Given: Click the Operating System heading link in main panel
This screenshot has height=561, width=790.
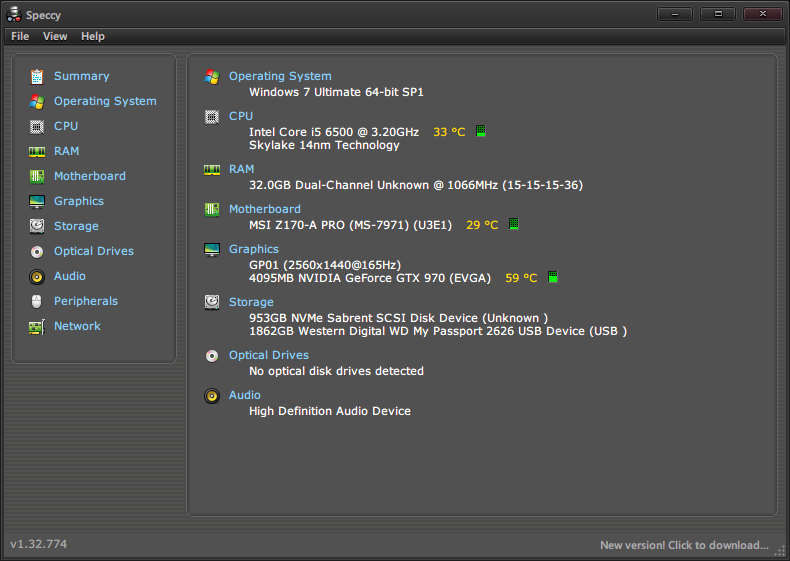Looking at the screenshot, I should 280,76.
